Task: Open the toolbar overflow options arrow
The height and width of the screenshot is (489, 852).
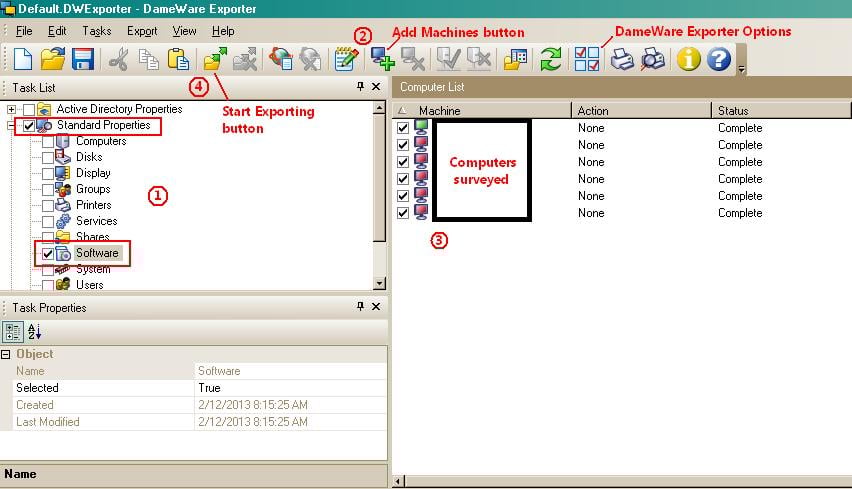Action: [x=742, y=68]
